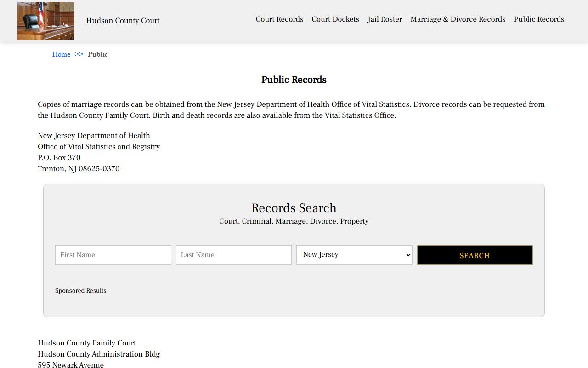Expand the New Jersey state dropdown
Screen dimensions: 588x368
354,255
